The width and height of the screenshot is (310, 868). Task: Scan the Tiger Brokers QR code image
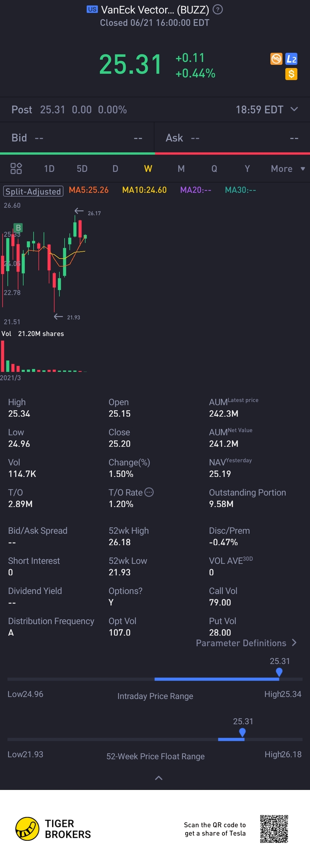pyautogui.click(x=274, y=829)
